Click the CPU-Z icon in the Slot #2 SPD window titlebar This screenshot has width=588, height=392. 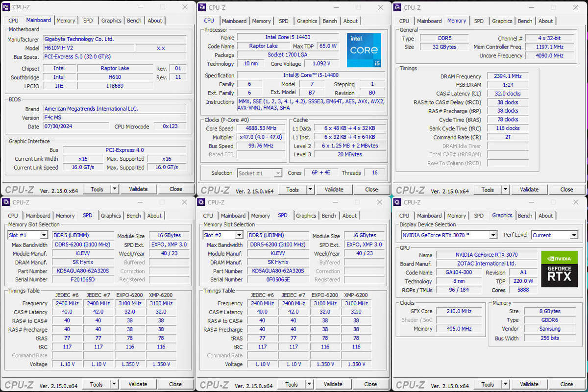click(x=200, y=202)
